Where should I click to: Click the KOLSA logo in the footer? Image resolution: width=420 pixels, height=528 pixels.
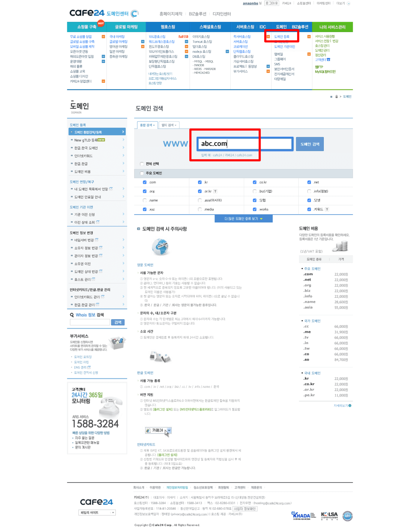pos(329,515)
